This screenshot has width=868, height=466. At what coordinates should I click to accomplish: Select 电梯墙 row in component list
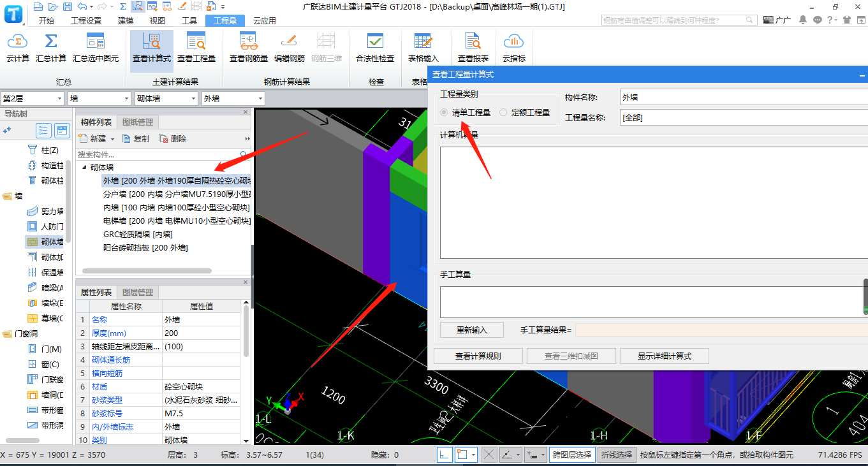pyautogui.click(x=177, y=221)
